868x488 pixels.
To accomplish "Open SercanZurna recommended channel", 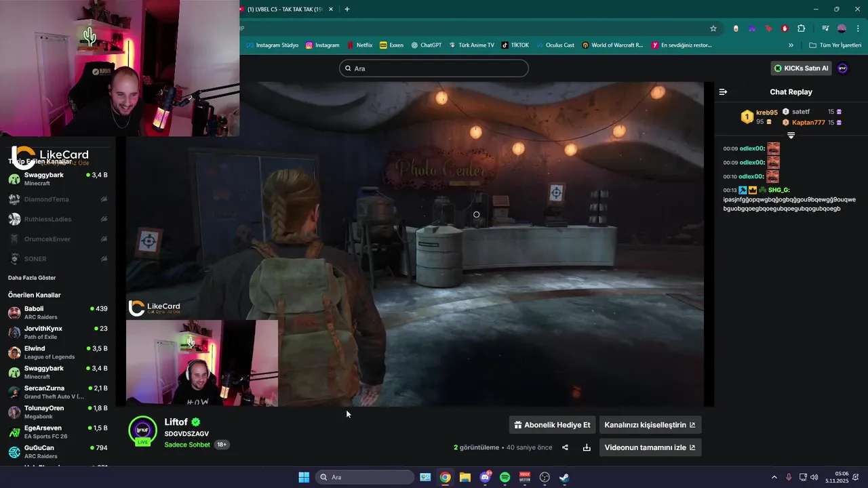I will pos(58,392).
